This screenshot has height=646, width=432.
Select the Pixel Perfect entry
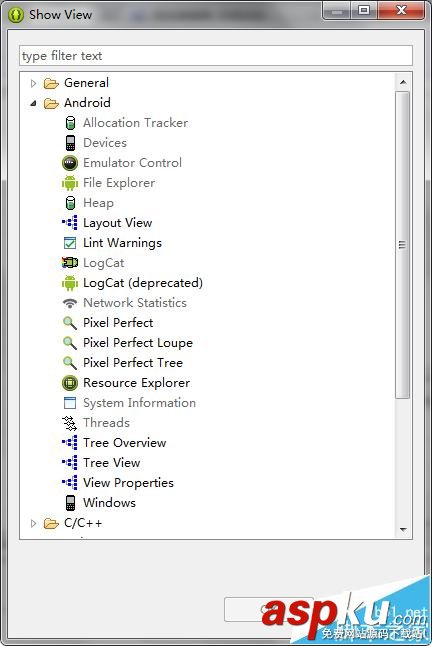118,323
